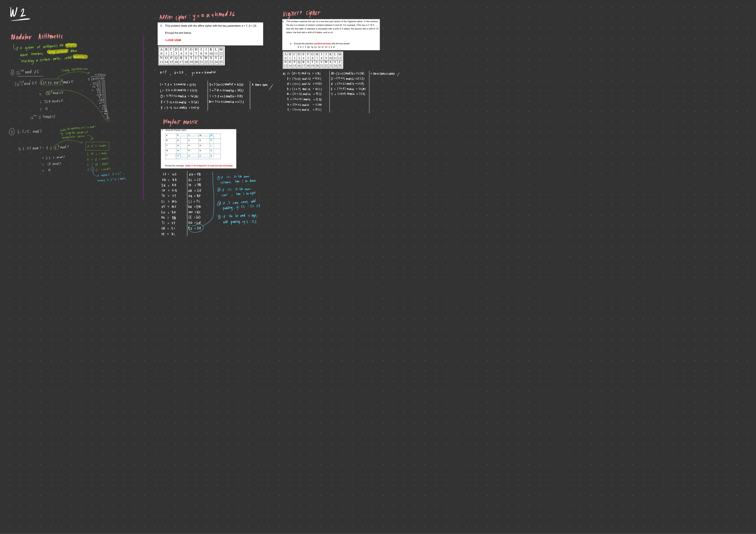Click the line "N = (13+1) mod 26"

(304, 84)
